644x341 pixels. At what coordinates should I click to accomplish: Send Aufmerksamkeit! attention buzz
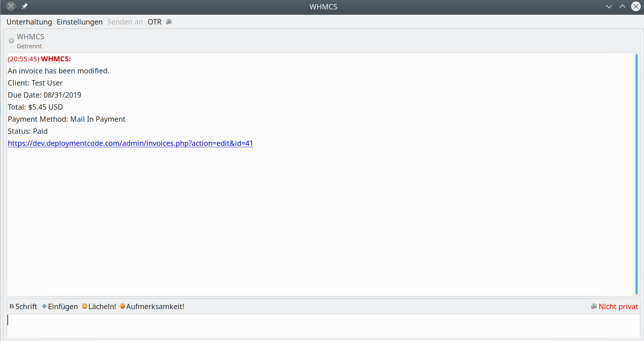tap(152, 306)
